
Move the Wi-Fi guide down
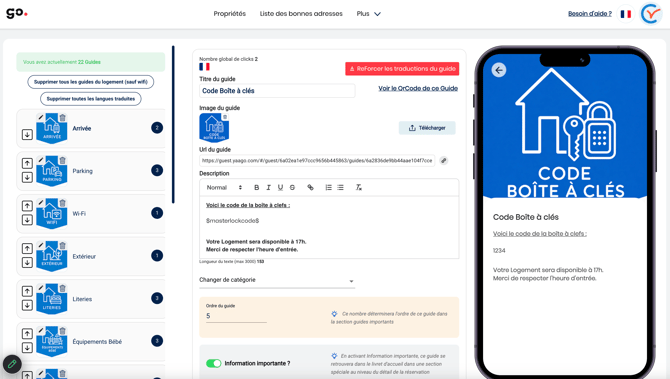[27, 220]
